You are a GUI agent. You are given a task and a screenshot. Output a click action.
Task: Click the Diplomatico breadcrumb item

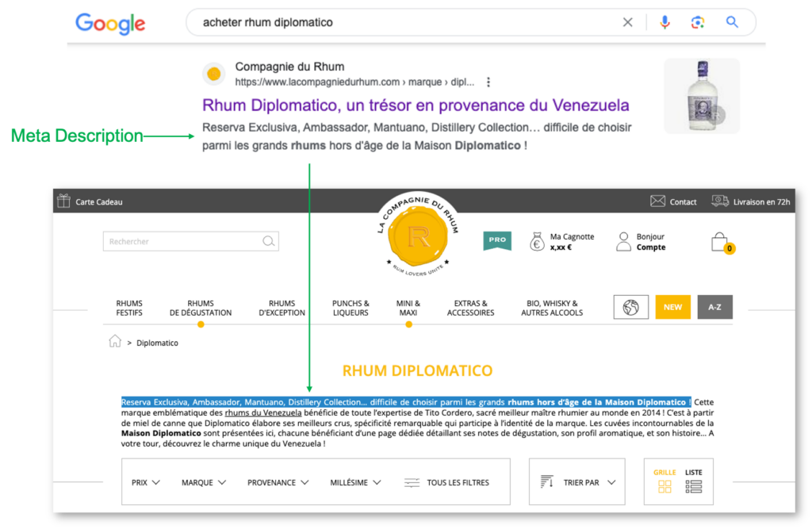pos(158,343)
